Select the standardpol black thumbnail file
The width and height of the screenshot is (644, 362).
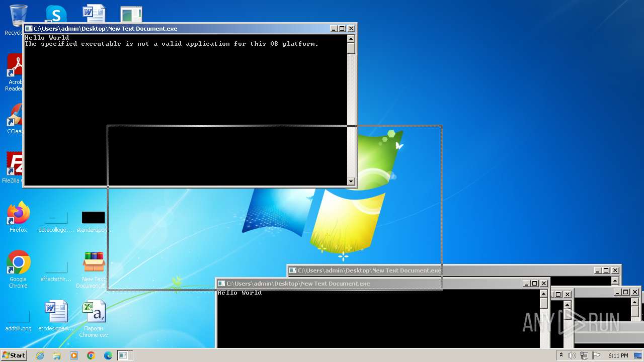pyautogui.click(x=93, y=222)
